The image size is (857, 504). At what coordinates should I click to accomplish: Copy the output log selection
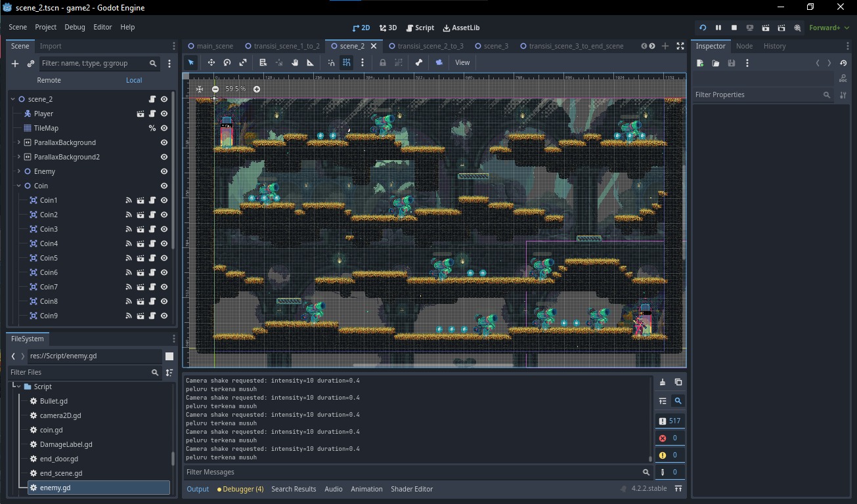coord(678,383)
